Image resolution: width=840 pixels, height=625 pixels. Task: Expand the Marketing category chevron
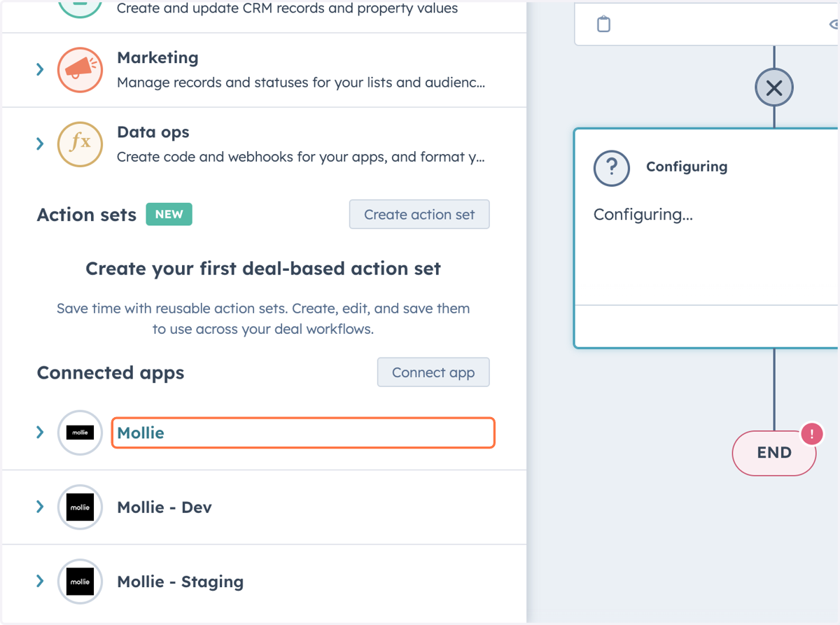40,69
